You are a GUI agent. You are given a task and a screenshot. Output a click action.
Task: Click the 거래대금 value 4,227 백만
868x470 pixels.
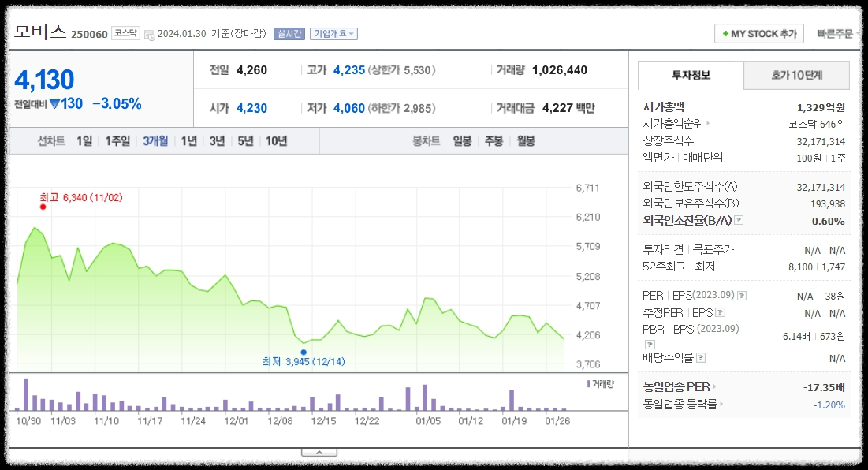tap(568, 108)
